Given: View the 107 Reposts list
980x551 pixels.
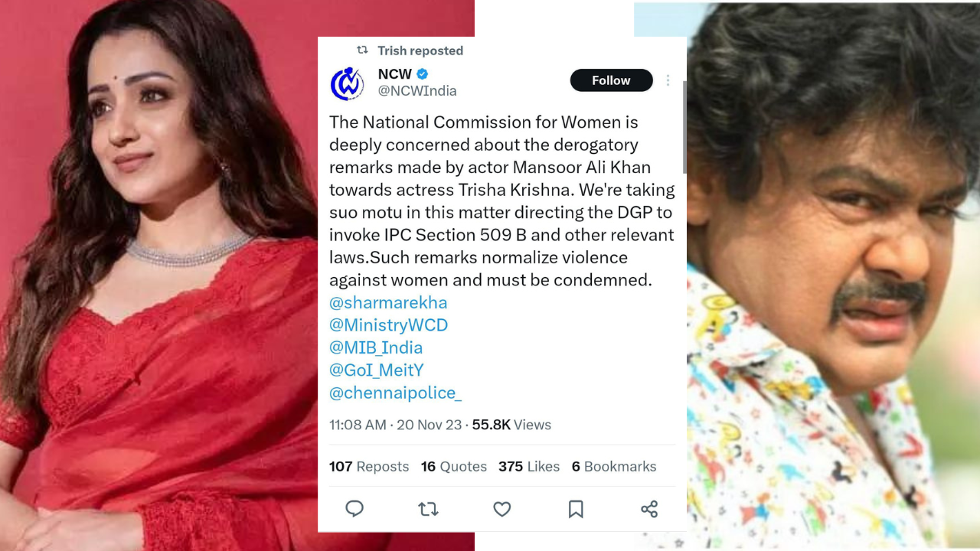Looking at the screenshot, I should coord(369,466).
